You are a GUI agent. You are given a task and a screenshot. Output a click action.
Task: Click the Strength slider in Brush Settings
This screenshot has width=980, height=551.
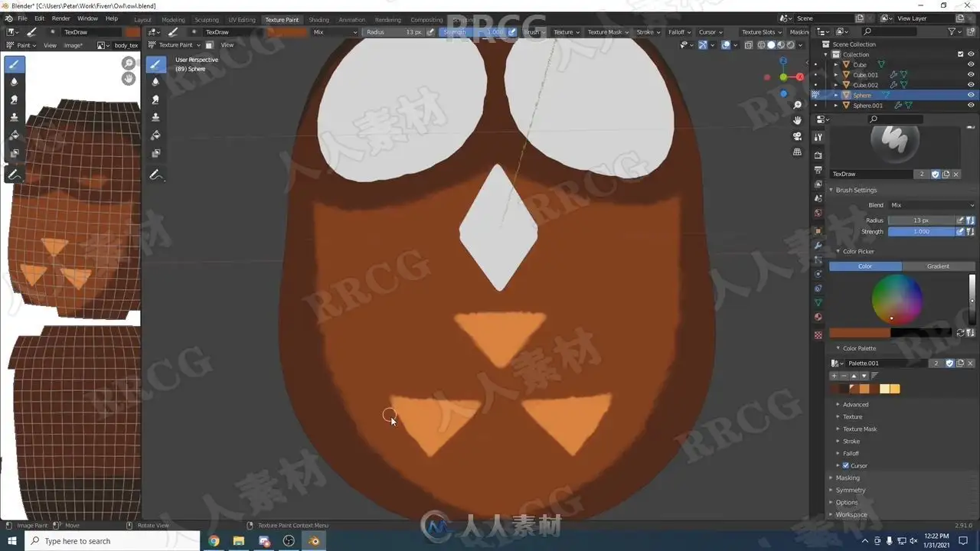pos(921,231)
